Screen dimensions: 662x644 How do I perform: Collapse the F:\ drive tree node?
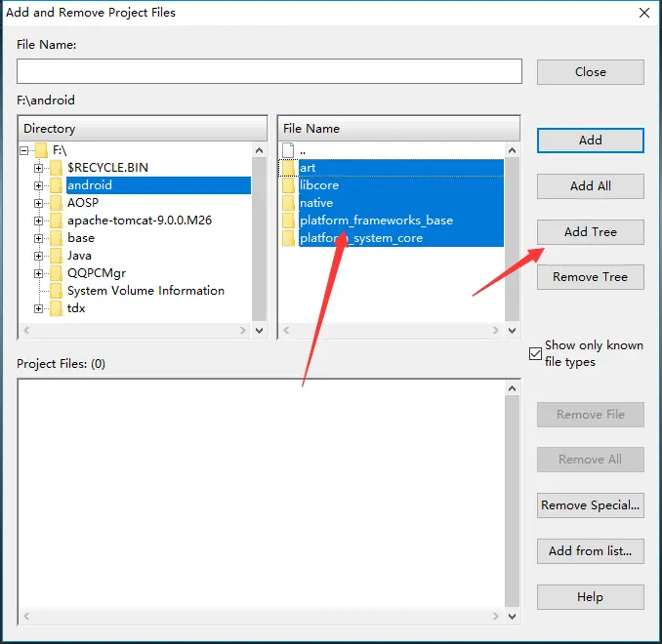[24, 150]
